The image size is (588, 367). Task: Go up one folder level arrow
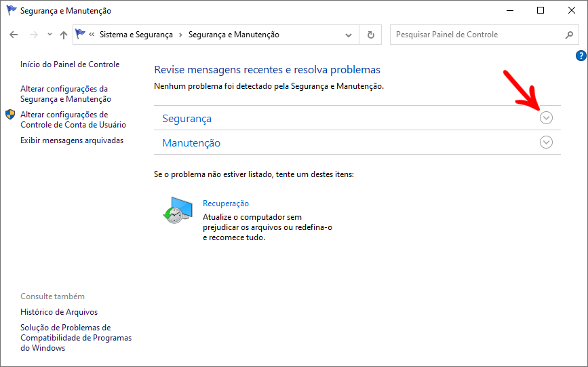63,35
